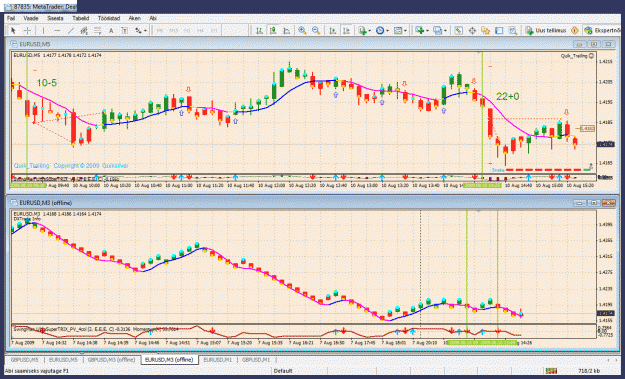Switch to bar chart display

(259, 30)
